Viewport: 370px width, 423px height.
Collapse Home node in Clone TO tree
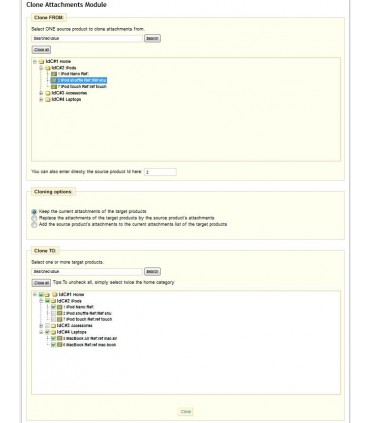[35, 294]
